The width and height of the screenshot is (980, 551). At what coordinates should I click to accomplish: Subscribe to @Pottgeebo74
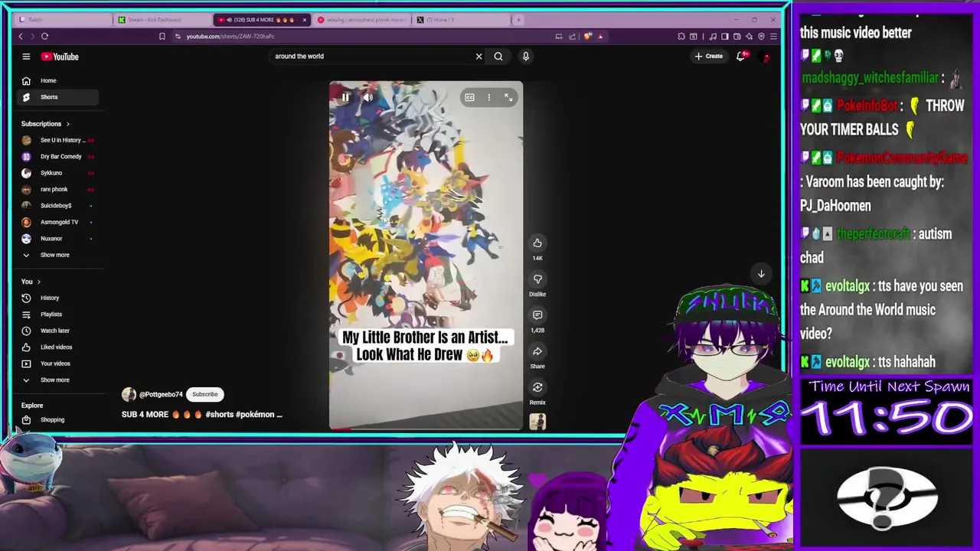(x=204, y=394)
